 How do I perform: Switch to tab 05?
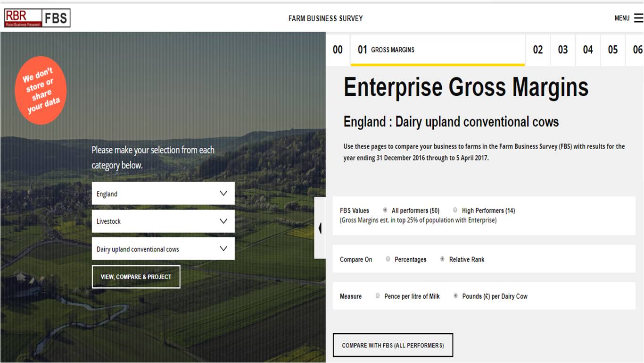[x=613, y=50]
